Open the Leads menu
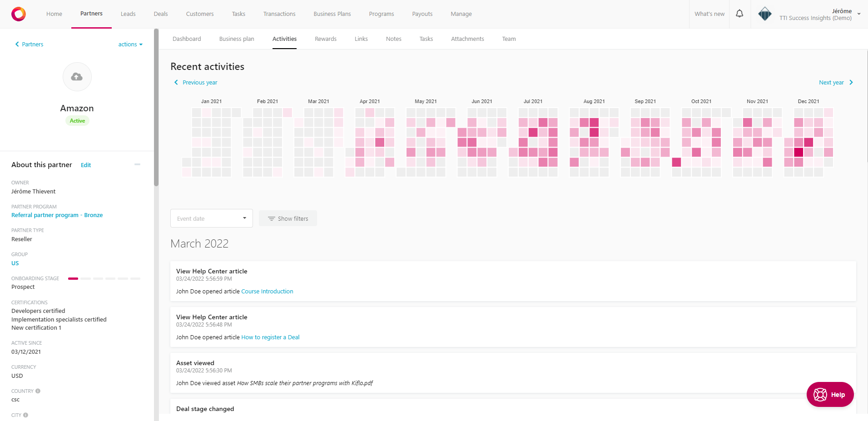Viewport: 868px width, 421px height. pos(128,14)
